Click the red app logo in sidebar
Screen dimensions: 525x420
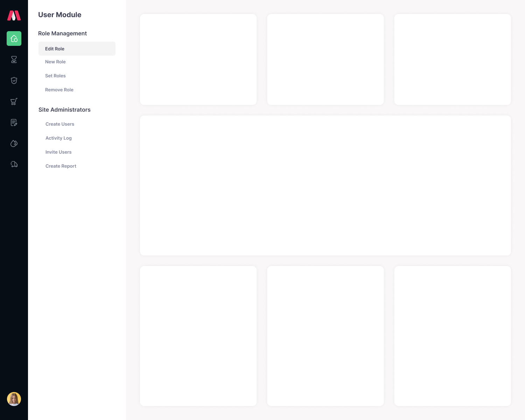(x=14, y=15)
